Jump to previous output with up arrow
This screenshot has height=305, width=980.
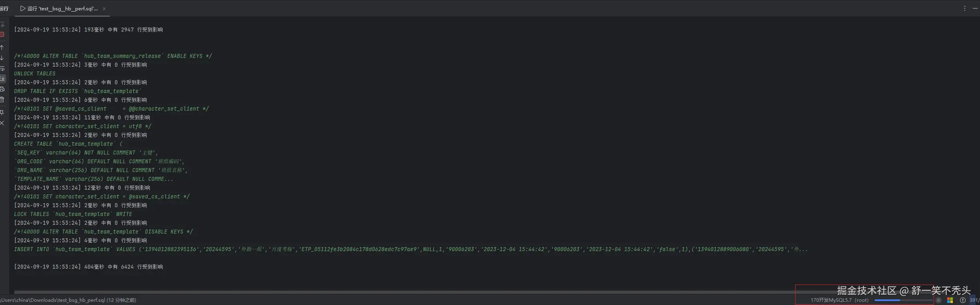(x=2, y=48)
